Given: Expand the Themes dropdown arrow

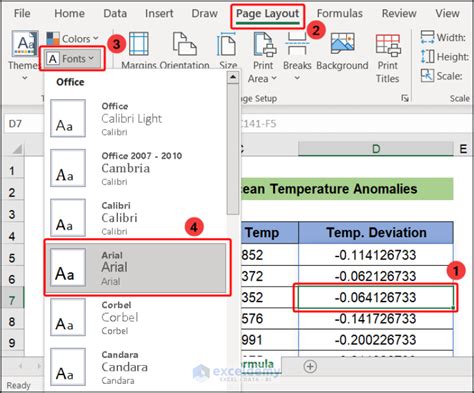Looking at the screenshot, I should [24, 78].
